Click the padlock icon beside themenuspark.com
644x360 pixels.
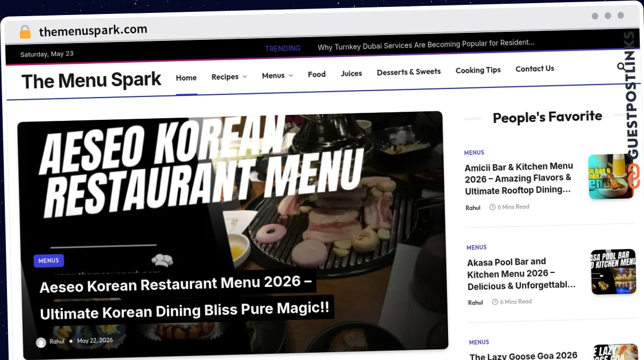(x=25, y=32)
